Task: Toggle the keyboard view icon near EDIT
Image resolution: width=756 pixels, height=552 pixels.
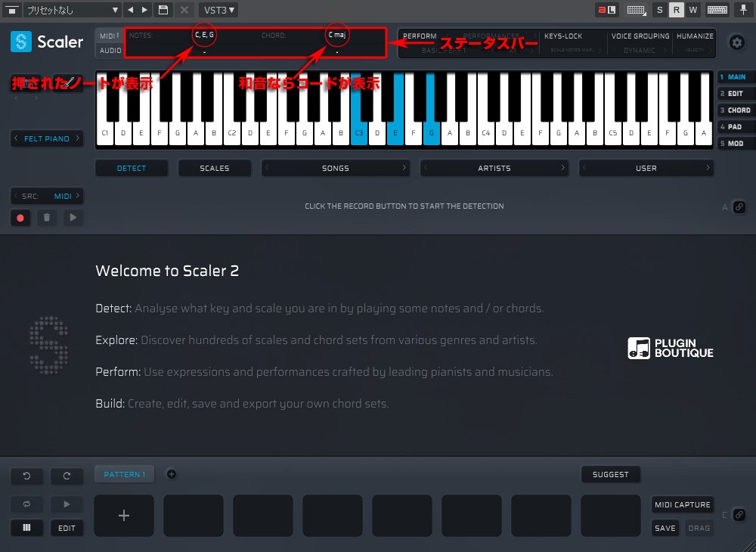Action: coord(27,528)
